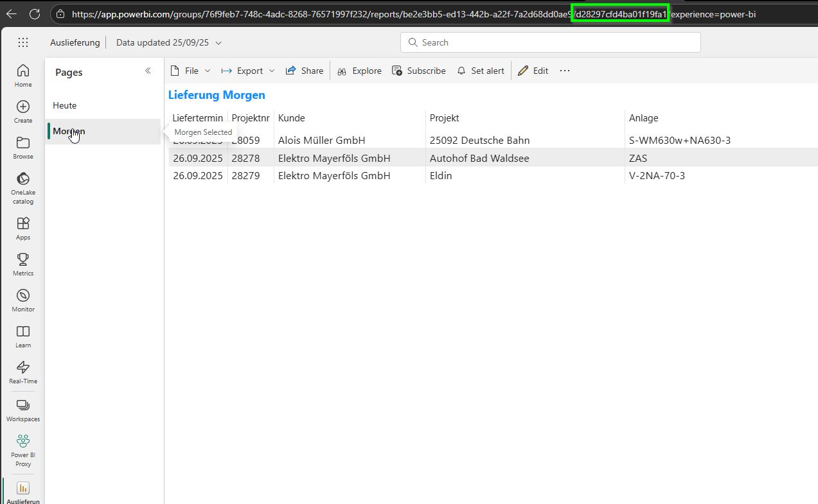This screenshot has height=504, width=818.
Task: Click the site lock icon in address bar
Action: point(60,13)
